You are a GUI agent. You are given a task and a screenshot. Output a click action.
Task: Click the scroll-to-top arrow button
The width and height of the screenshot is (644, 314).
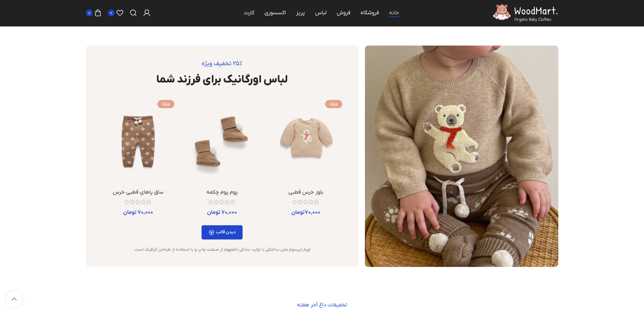14,299
